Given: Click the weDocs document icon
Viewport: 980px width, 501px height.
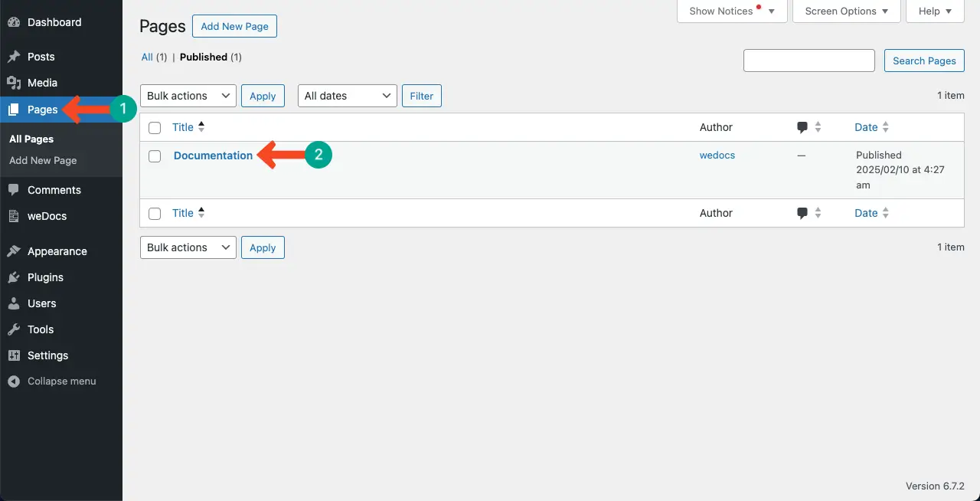Looking at the screenshot, I should (14, 216).
